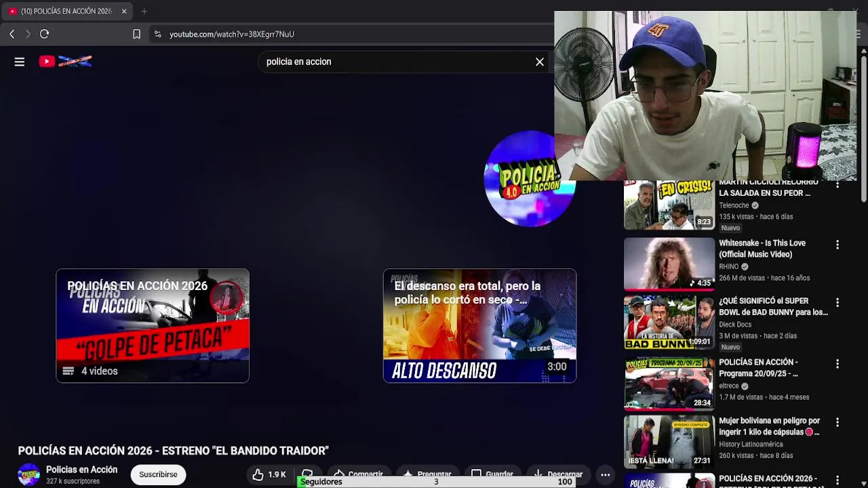
Task: Click RHINO channel name
Action: (x=729, y=266)
